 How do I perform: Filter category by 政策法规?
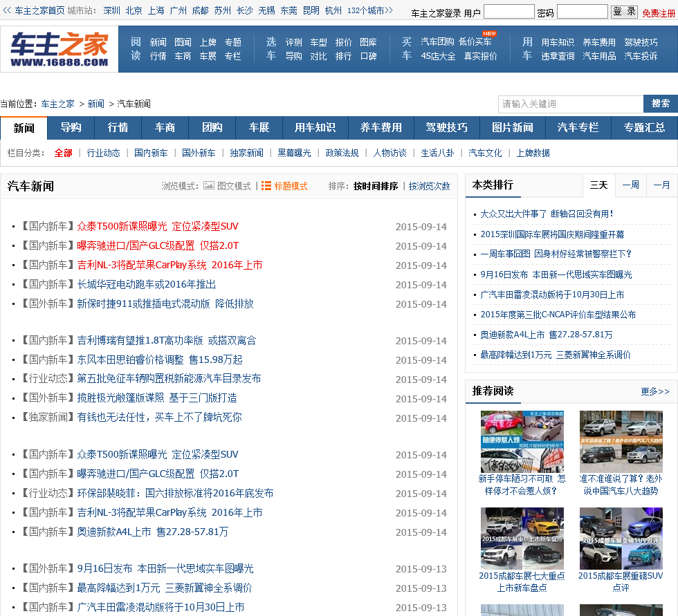342,153
